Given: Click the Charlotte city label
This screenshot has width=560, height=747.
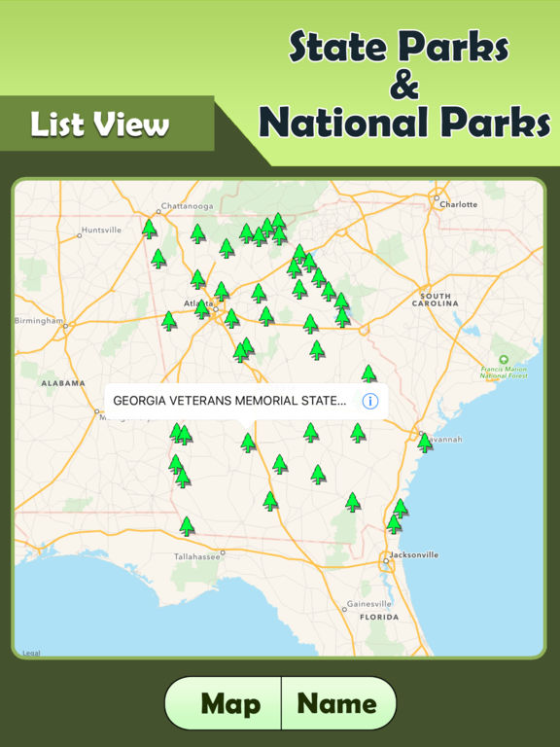Looking at the screenshot, I should tap(458, 204).
